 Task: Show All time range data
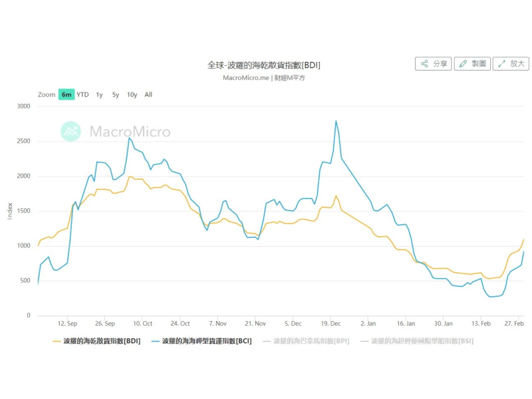[148, 94]
